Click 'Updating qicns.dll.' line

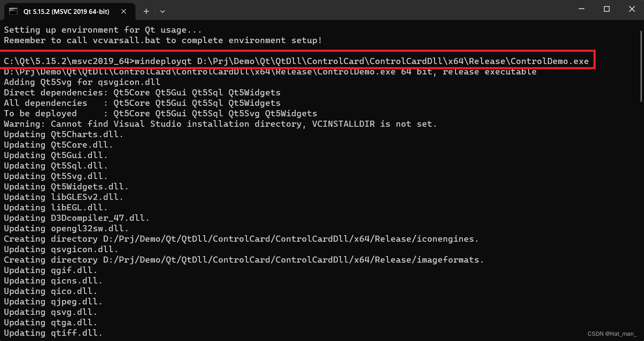[54, 281]
